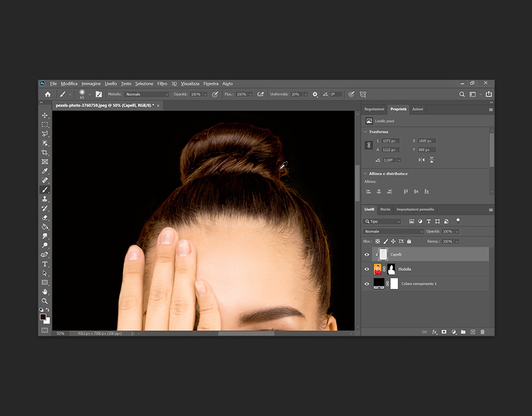Click the Search magnifier icon
The height and width of the screenshot is (416, 532).
462,95
